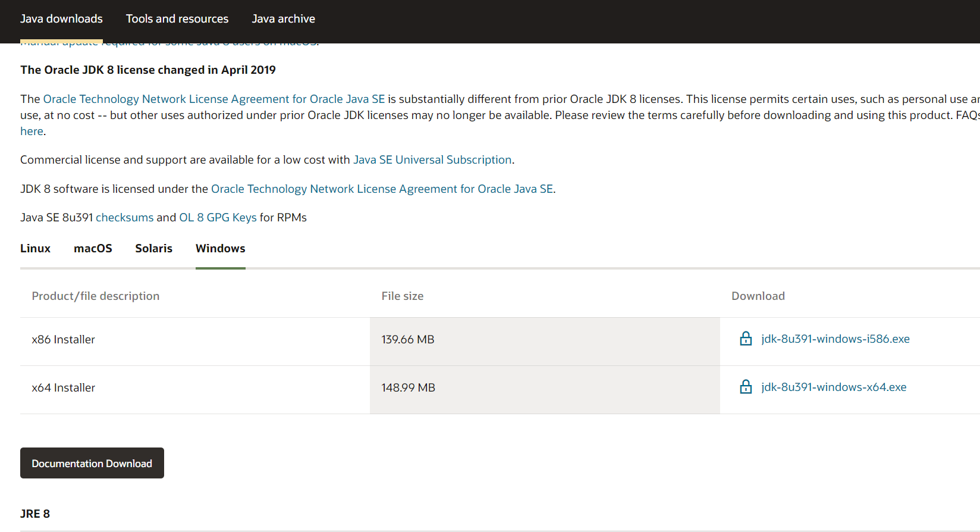Open the Java downloads nav tab

pos(61,19)
